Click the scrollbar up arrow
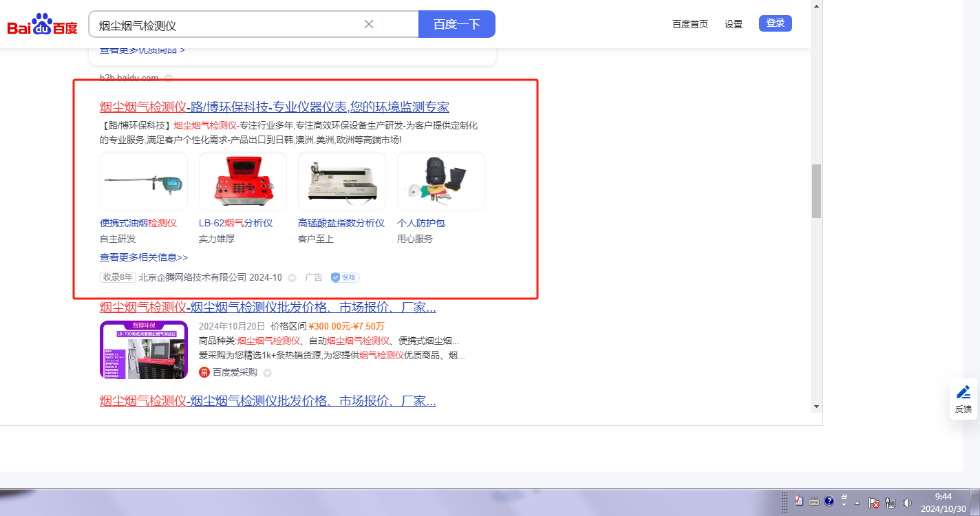 817,6
